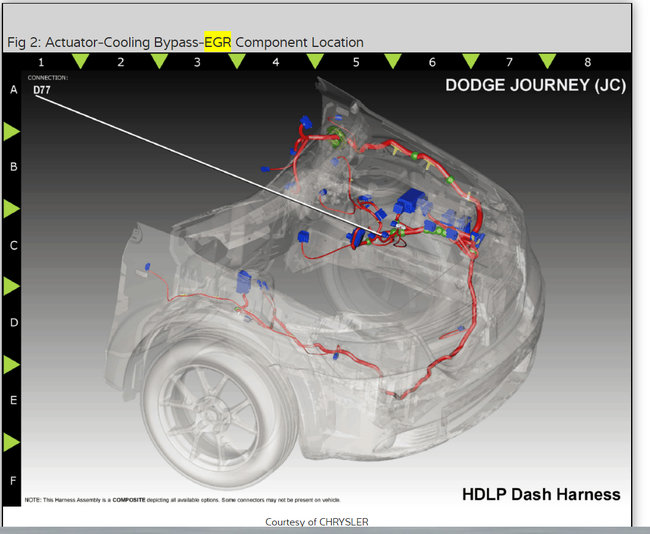Viewport: 650px width, 534px height.
Task: Click green triangle marker between rows A and B
Action: point(11,131)
